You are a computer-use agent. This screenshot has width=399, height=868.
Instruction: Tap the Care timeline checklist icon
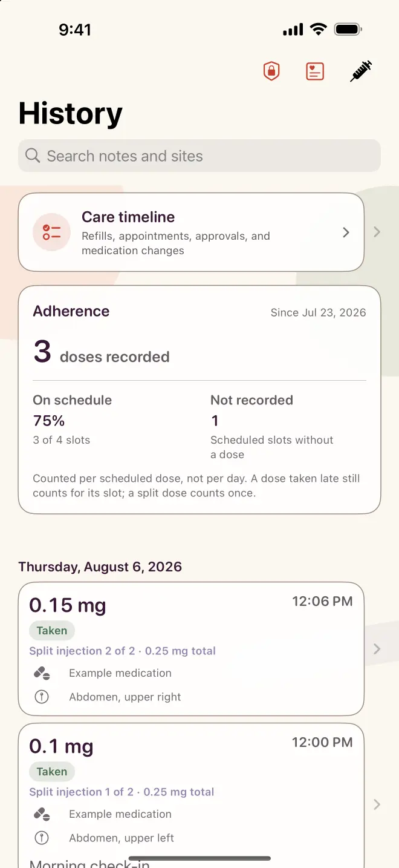pos(52,232)
